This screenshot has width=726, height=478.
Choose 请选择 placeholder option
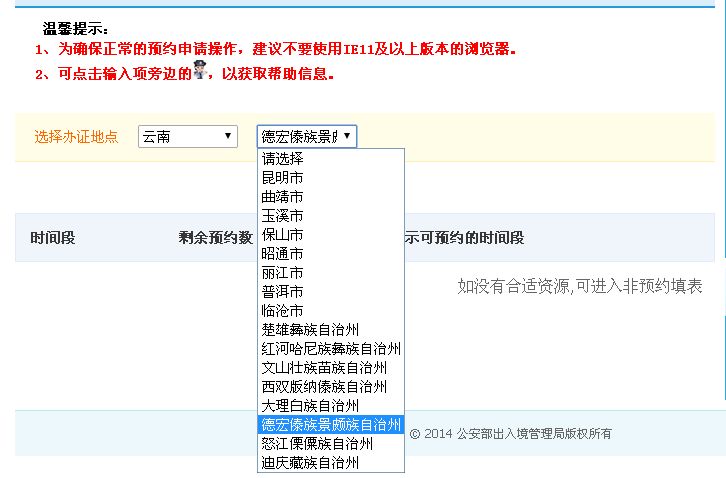[x=331, y=159]
